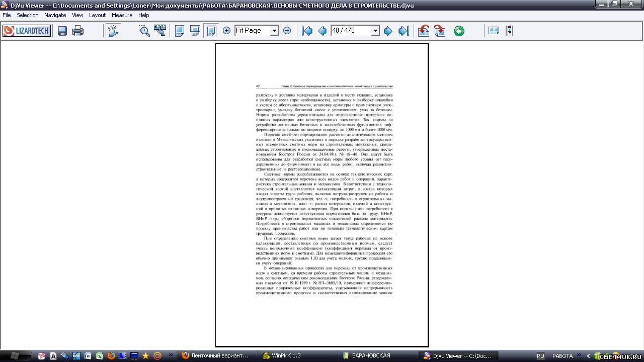644x362 pixels.
Task: Click the last toolbar icon on the right
Action: click(x=509, y=31)
